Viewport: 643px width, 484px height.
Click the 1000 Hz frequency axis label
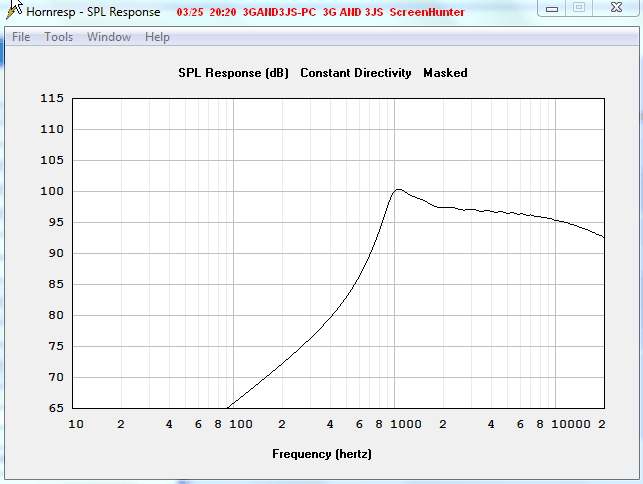(x=406, y=424)
